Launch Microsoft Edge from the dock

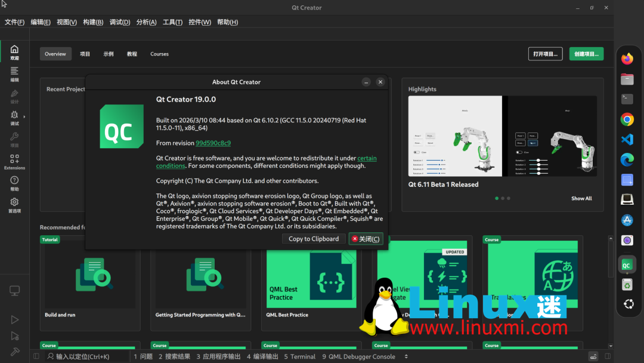click(627, 159)
